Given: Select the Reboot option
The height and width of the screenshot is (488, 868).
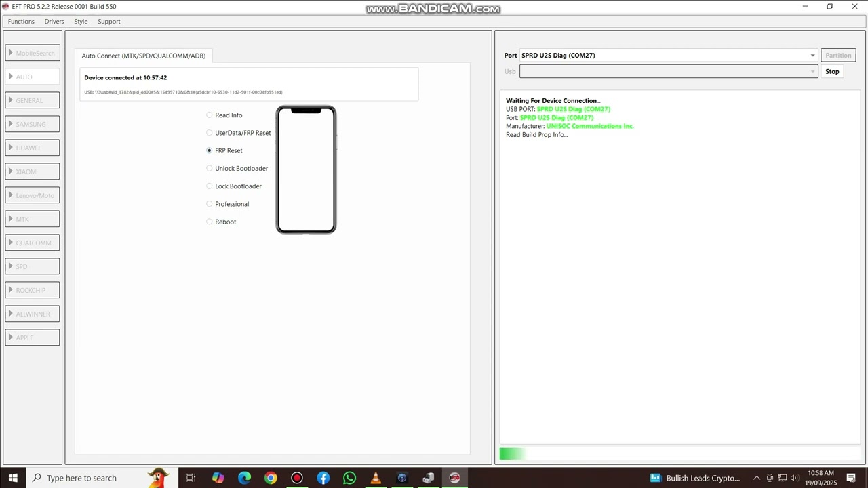Looking at the screenshot, I should pyautogui.click(x=222, y=222).
